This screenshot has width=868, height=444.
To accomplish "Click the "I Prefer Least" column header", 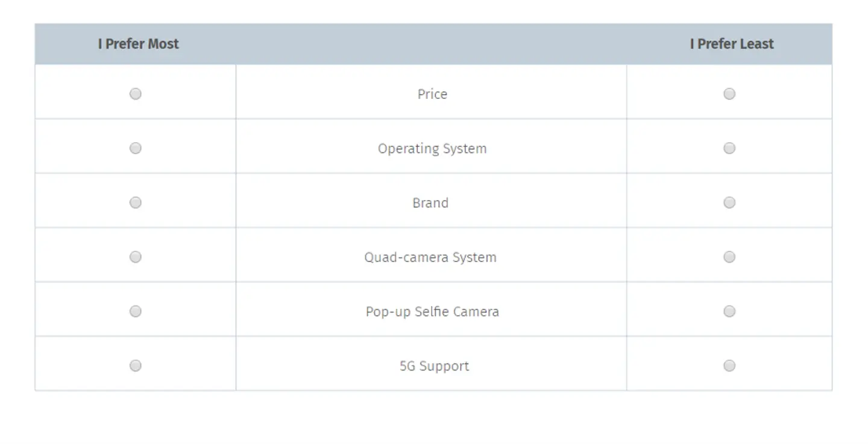I will click(732, 44).
